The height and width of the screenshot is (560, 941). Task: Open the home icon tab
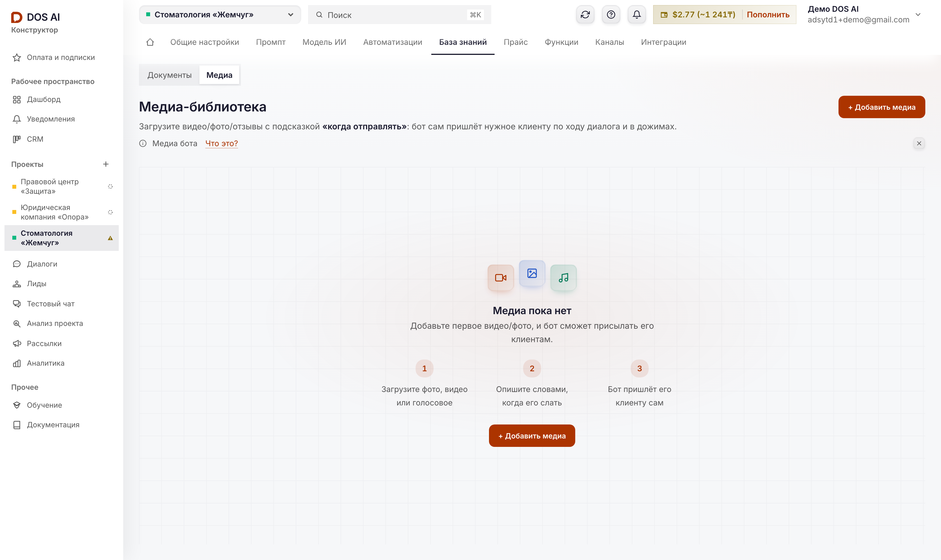pos(150,42)
